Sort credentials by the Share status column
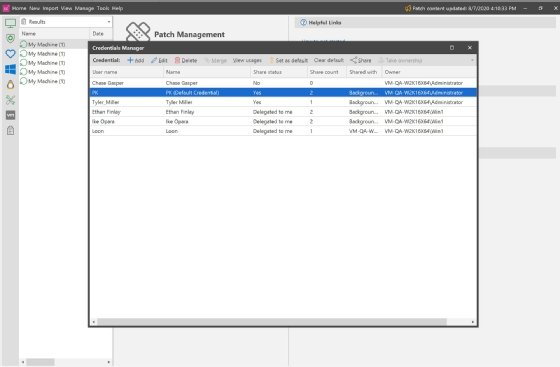560x367 pixels. click(279, 72)
